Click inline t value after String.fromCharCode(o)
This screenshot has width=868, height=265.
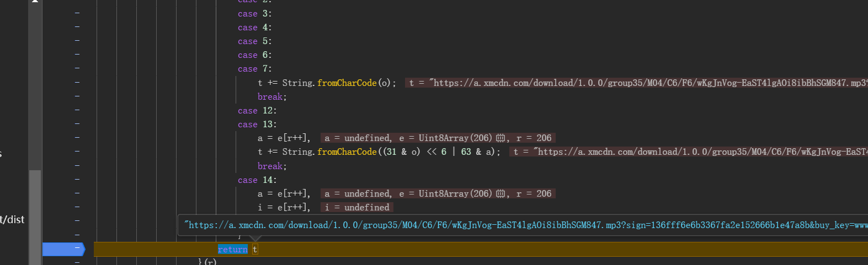coord(635,83)
